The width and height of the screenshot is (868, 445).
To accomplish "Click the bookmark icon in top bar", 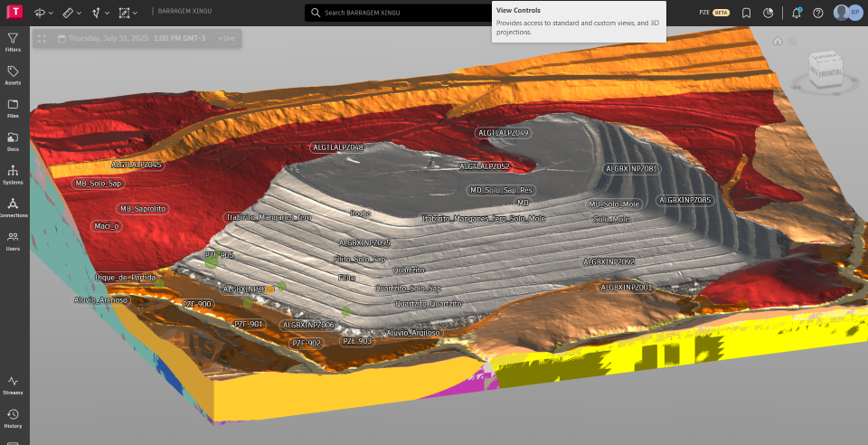I will (746, 13).
